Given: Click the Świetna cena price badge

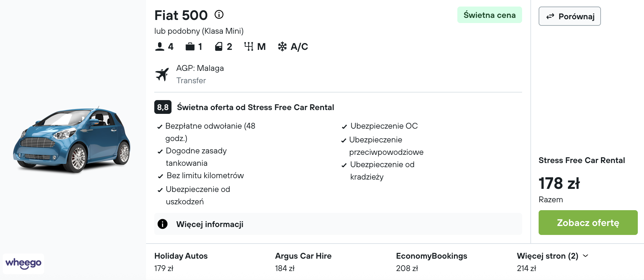Looking at the screenshot, I should [x=489, y=15].
